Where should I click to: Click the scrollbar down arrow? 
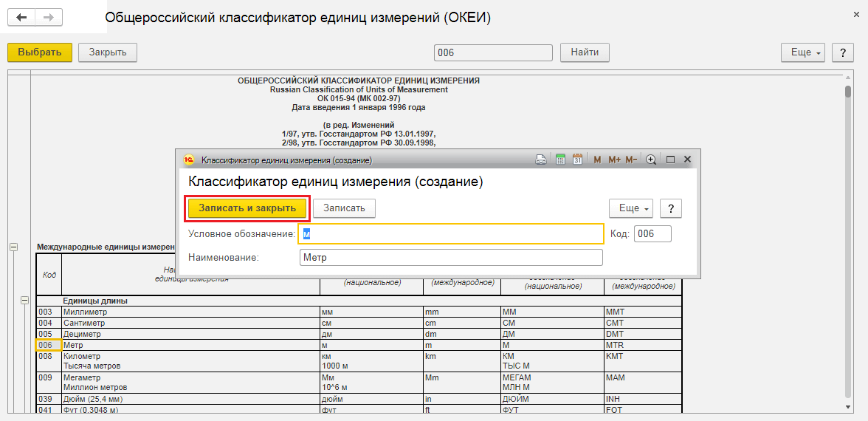848,407
